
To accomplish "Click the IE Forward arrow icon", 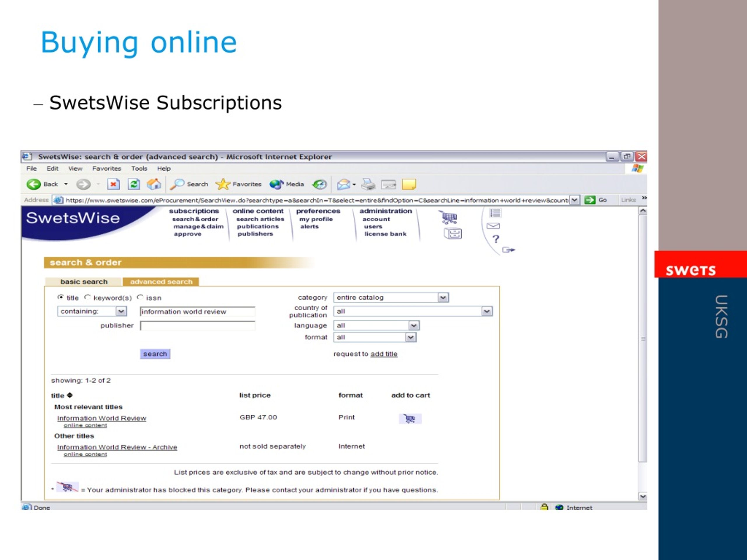I will pos(83,184).
